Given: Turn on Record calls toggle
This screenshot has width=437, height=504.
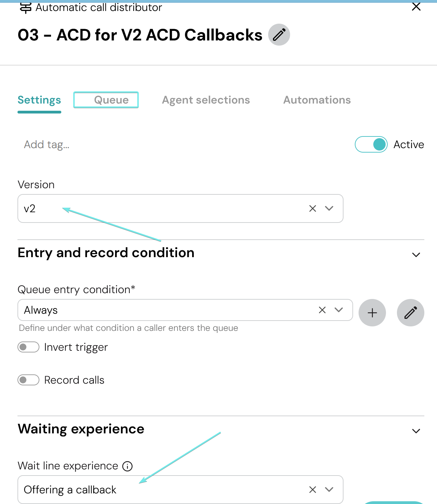Looking at the screenshot, I should 28,380.
